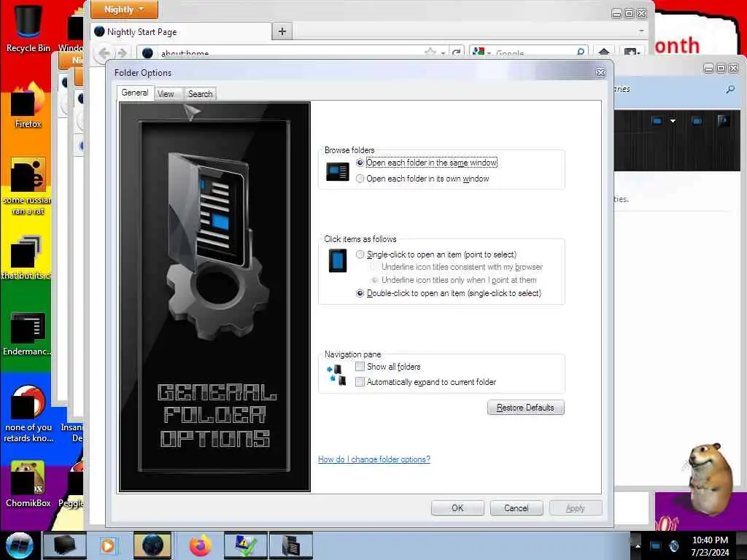Open a new tab in Nightly
The height and width of the screenshot is (560, 747).
tap(282, 31)
